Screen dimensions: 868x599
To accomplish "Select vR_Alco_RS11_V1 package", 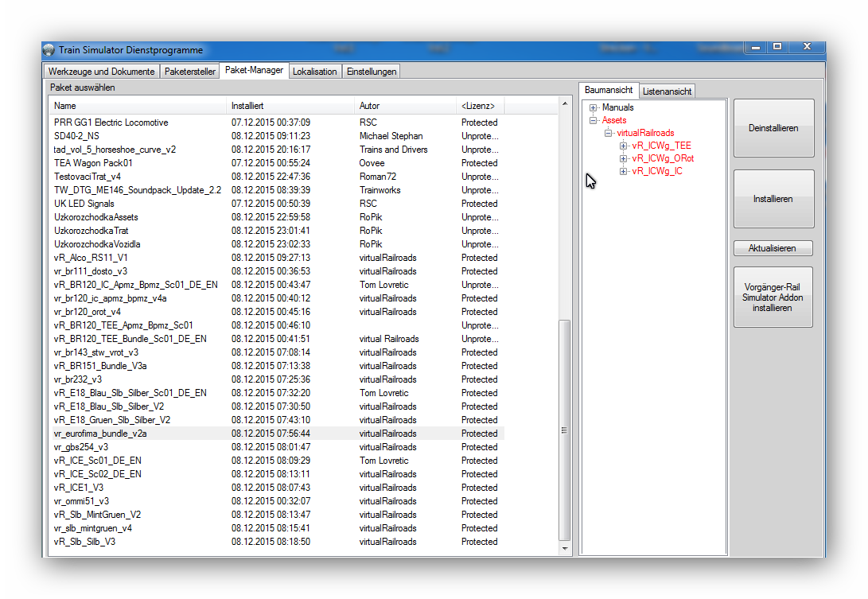I will [x=277, y=258].
